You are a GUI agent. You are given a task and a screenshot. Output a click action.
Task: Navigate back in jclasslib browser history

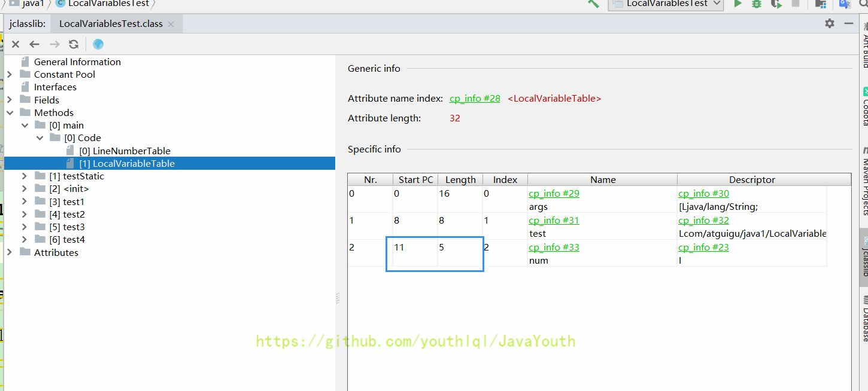click(x=35, y=44)
